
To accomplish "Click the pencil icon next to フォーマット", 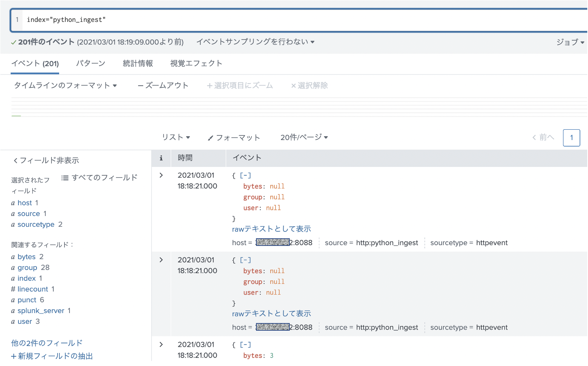I will point(210,137).
